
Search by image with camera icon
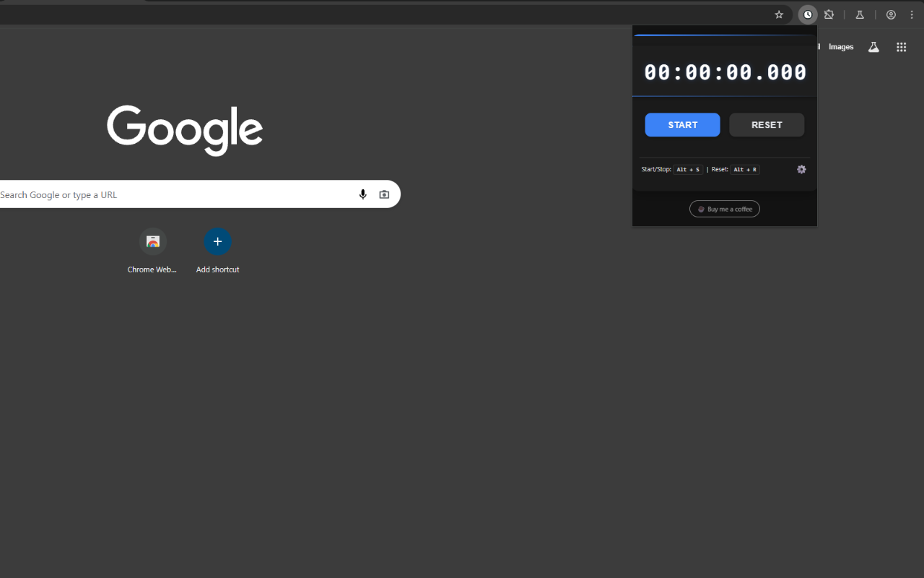click(x=384, y=194)
